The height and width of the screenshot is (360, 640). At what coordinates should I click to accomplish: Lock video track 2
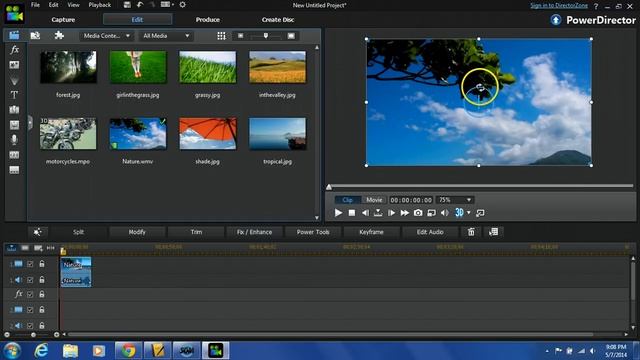pos(42,309)
